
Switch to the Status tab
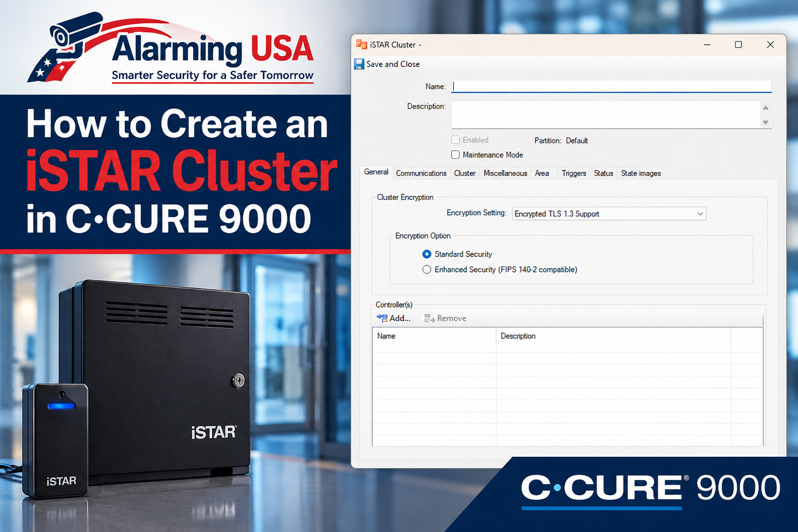604,173
